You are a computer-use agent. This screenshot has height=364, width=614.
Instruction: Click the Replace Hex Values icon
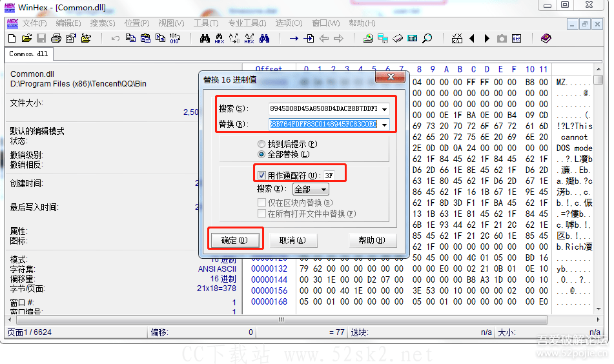249,38
